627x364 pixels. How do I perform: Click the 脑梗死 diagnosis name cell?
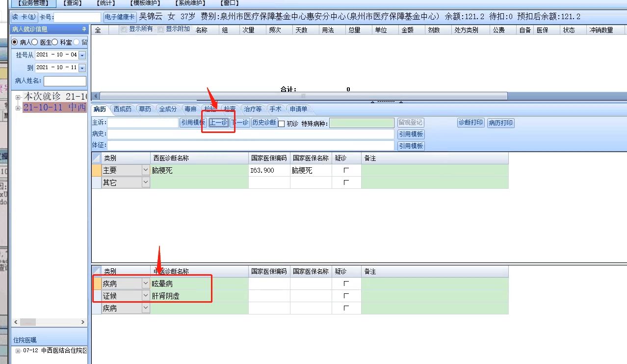click(200, 170)
